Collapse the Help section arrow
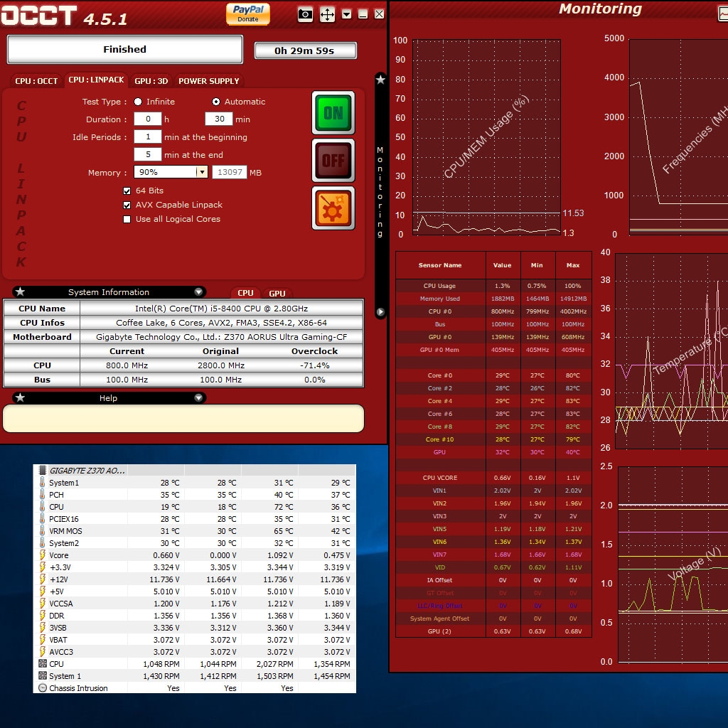Viewport: 728px width, 728px height. click(198, 398)
